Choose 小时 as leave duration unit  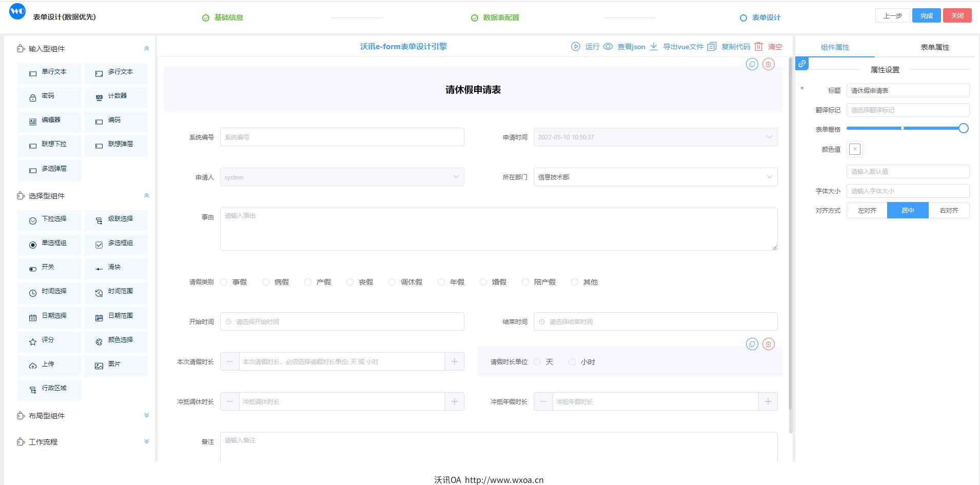click(x=572, y=362)
